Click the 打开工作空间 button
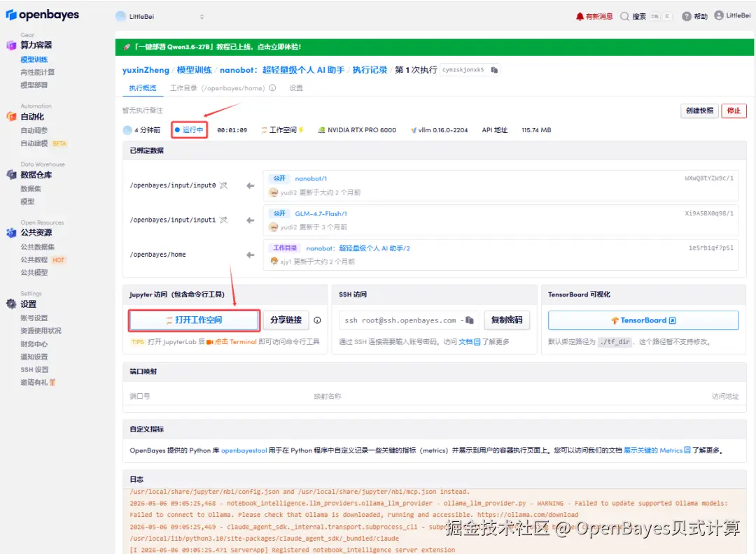This screenshot has height=554, width=756. click(195, 320)
